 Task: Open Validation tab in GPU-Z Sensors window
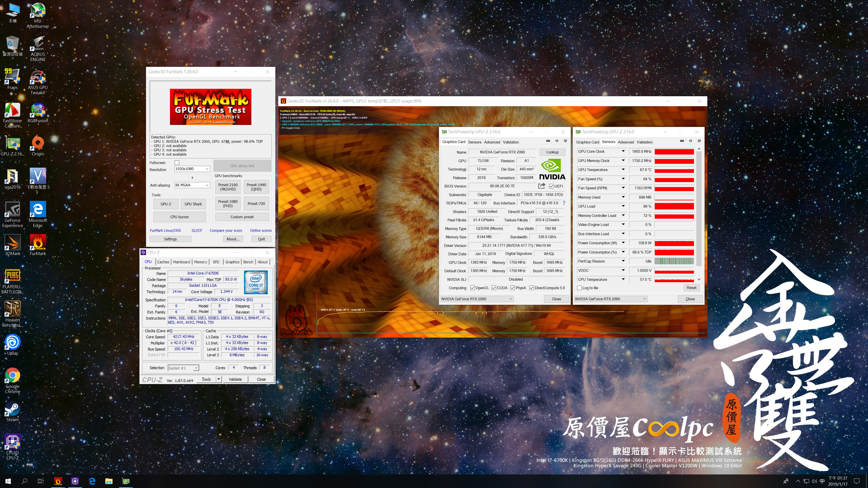click(644, 142)
